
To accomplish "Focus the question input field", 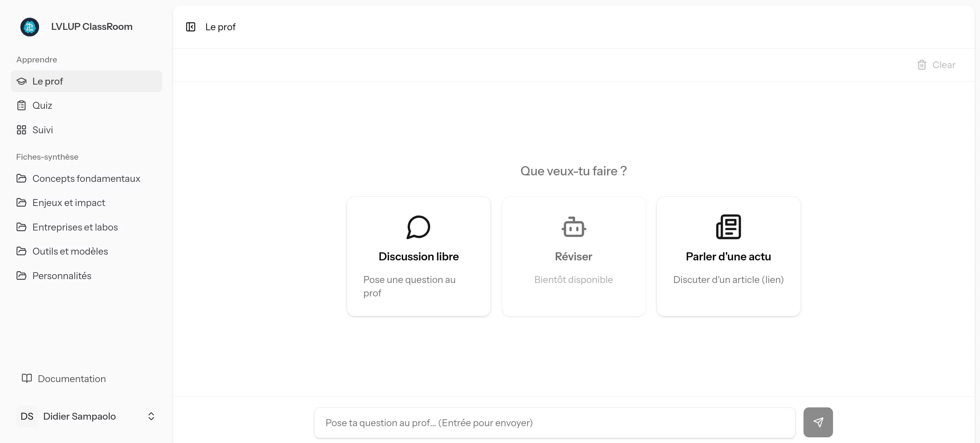I will point(554,423).
